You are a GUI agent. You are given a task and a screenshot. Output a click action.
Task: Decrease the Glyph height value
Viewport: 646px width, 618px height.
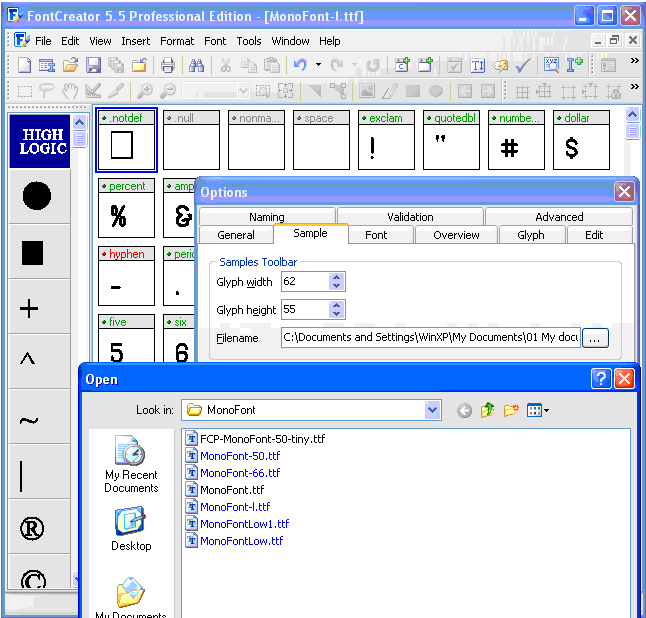pyautogui.click(x=336, y=314)
